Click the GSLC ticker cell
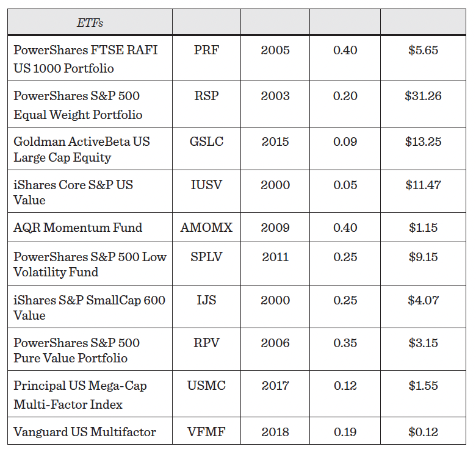Screen dimensions: 476x449 point(206,142)
